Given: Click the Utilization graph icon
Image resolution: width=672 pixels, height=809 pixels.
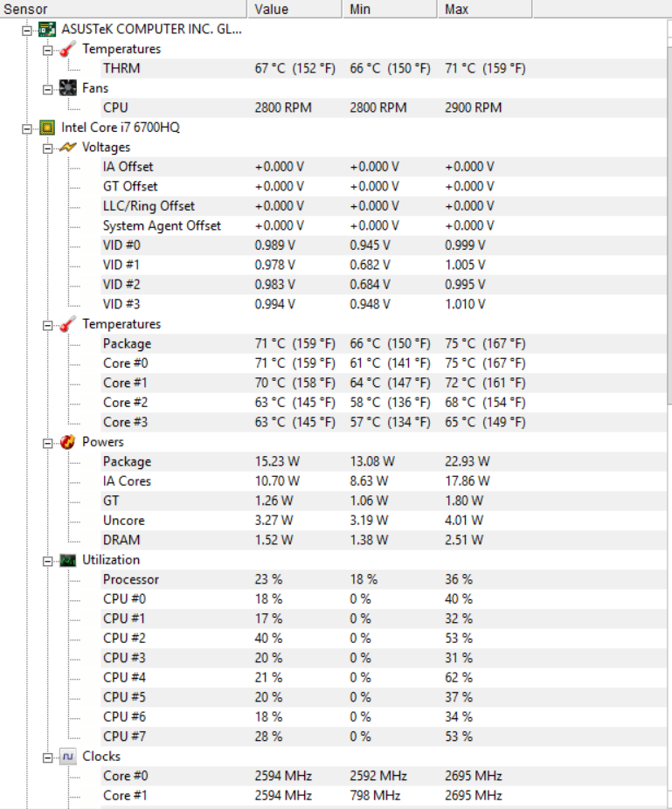Looking at the screenshot, I should pos(68,560).
